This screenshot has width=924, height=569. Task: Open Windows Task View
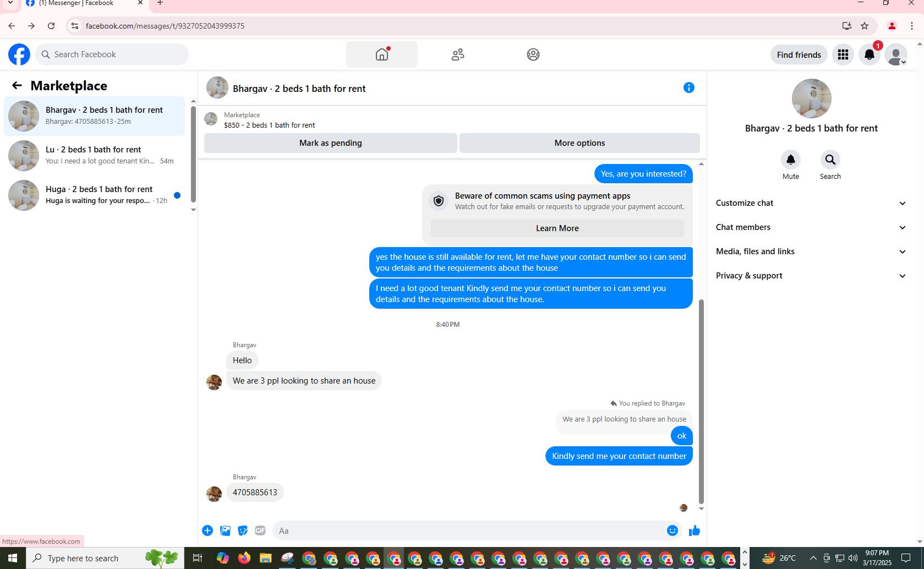197,558
